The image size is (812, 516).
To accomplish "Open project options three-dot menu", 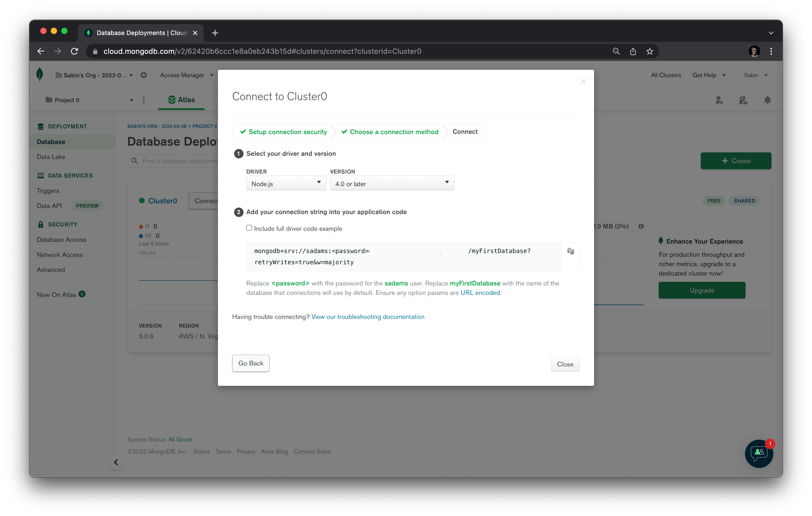I will point(144,100).
